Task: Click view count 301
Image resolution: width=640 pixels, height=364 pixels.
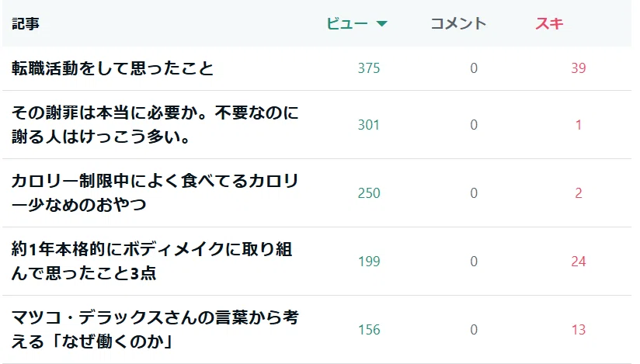Action: (x=369, y=124)
